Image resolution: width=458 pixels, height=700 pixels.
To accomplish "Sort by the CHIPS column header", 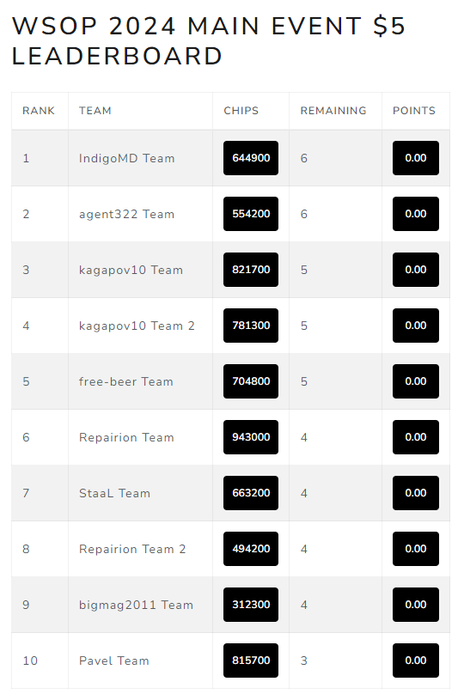I will pyautogui.click(x=241, y=111).
